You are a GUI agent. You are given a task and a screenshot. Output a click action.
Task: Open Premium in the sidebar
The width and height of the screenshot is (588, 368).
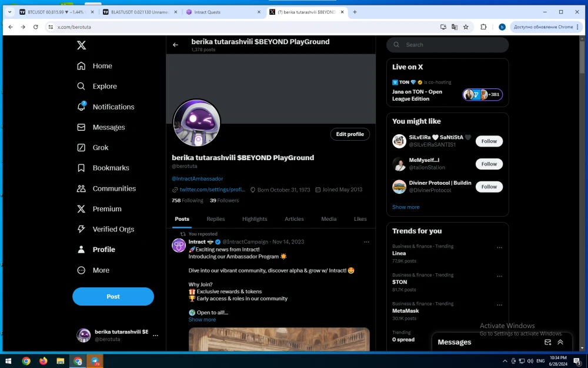point(99,209)
